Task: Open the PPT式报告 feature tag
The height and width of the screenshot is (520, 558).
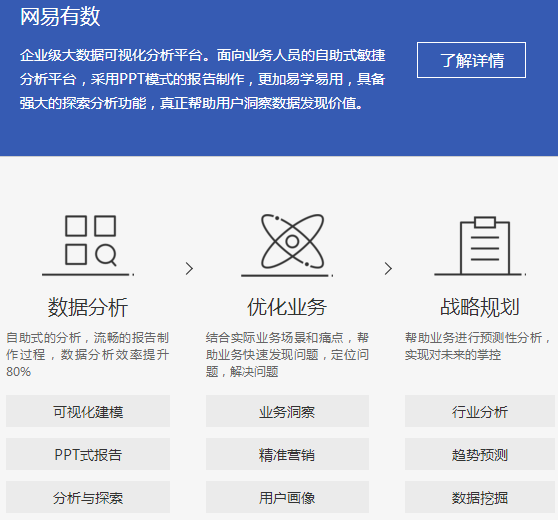Action: (x=88, y=454)
